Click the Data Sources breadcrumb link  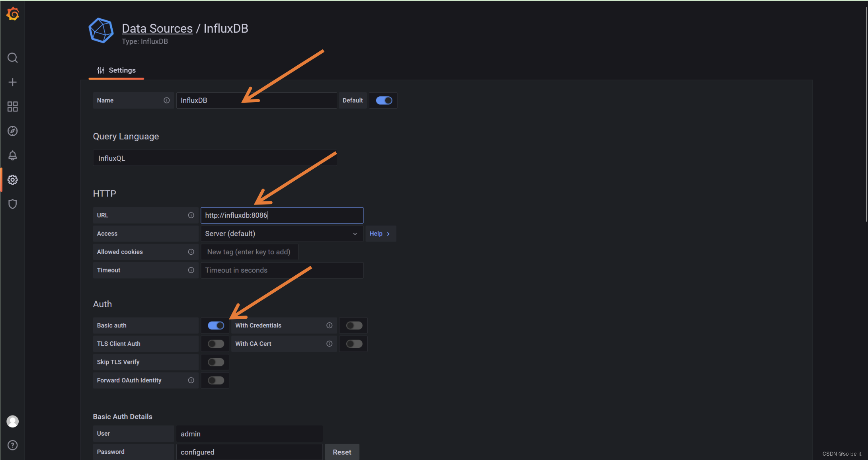click(x=157, y=29)
